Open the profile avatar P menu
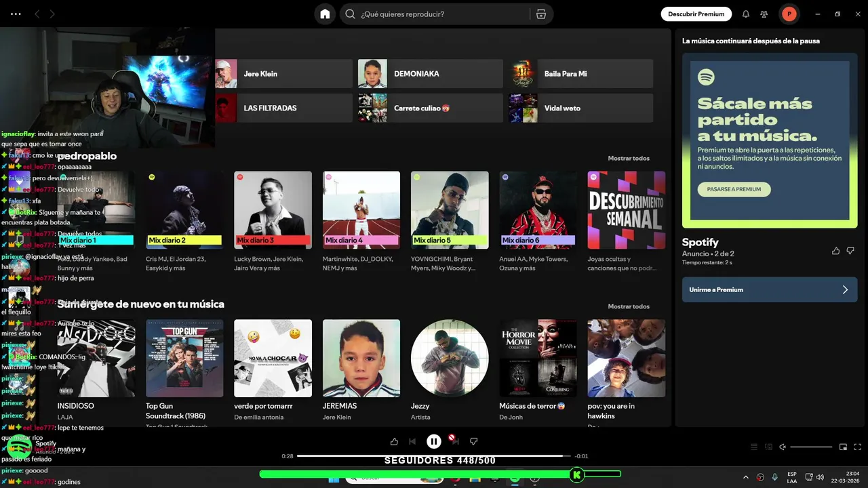The image size is (868, 488). pyautogui.click(x=789, y=14)
